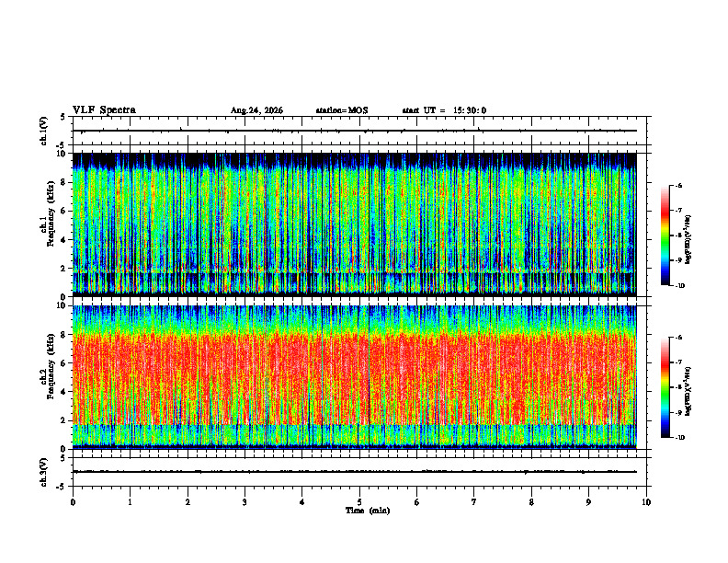Screen dimensions: 728x563
Task: Select the "Time (min)" axis label
Action: tap(368, 511)
